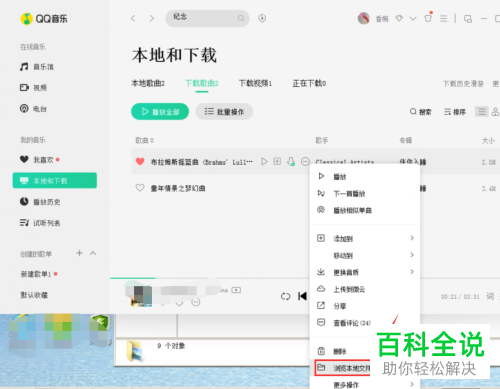Go back with the left arrow
This screenshot has width=500, height=389.
[133, 18]
